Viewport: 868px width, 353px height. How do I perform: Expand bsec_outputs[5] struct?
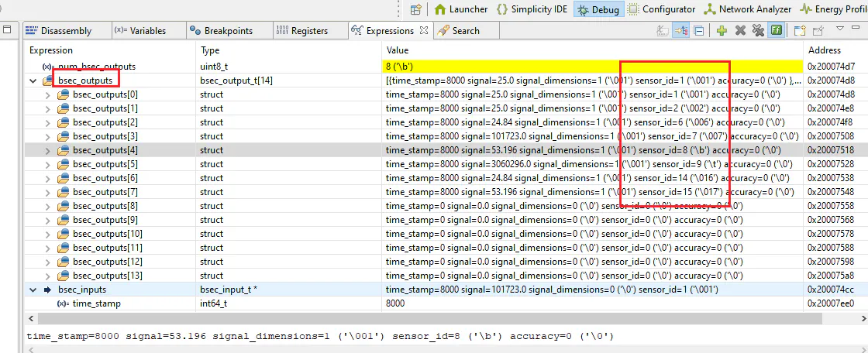(47, 164)
